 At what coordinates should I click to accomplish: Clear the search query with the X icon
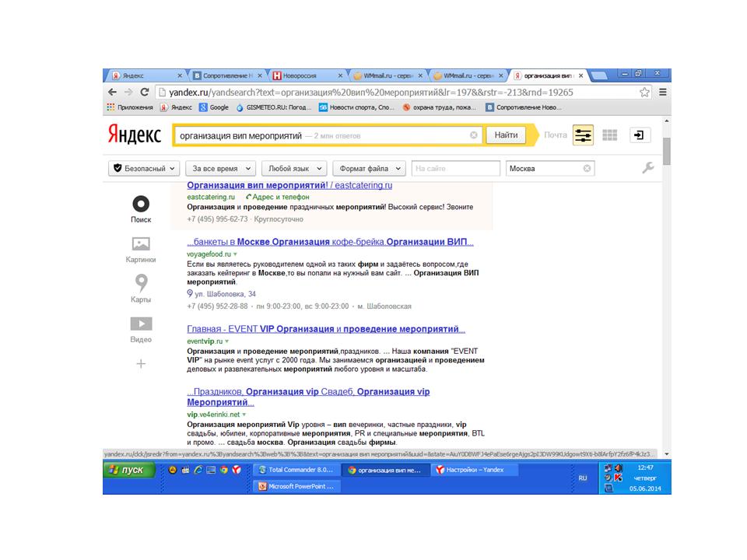coord(474,135)
